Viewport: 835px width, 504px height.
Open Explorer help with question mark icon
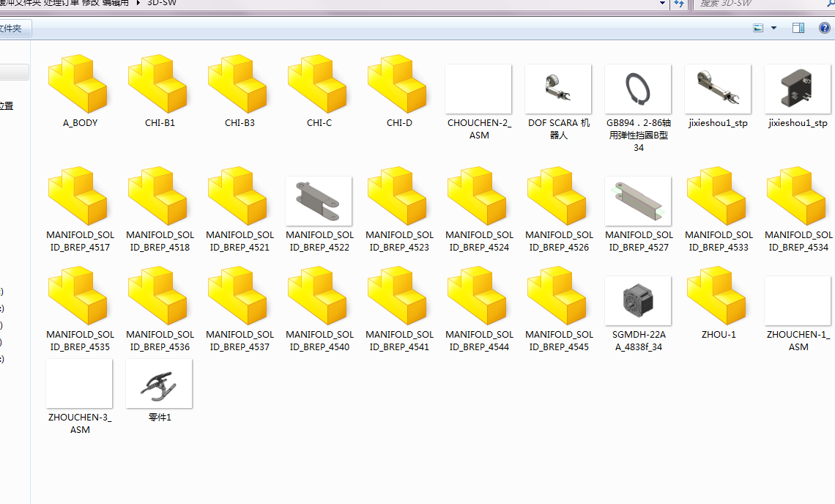825,28
